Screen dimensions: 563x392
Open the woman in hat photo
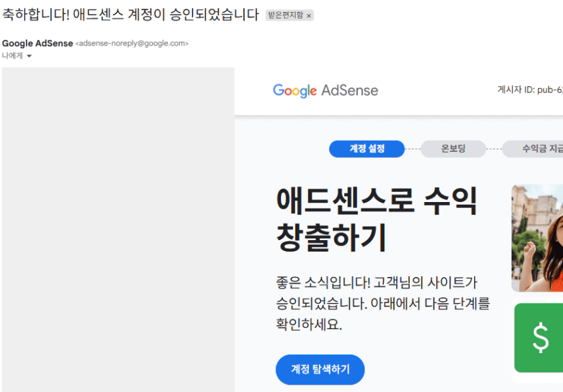[x=538, y=238]
